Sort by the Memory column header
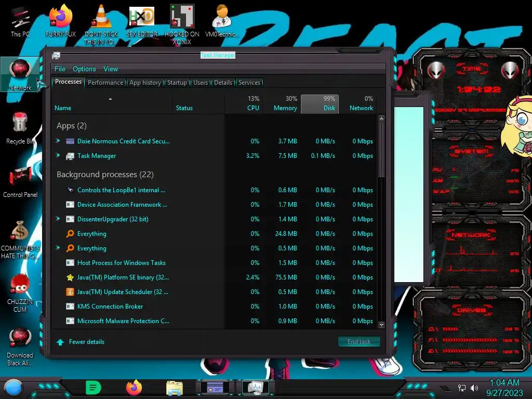The width and height of the screenshot is (532, 399). pyautogui.click(x=282, y=104)
